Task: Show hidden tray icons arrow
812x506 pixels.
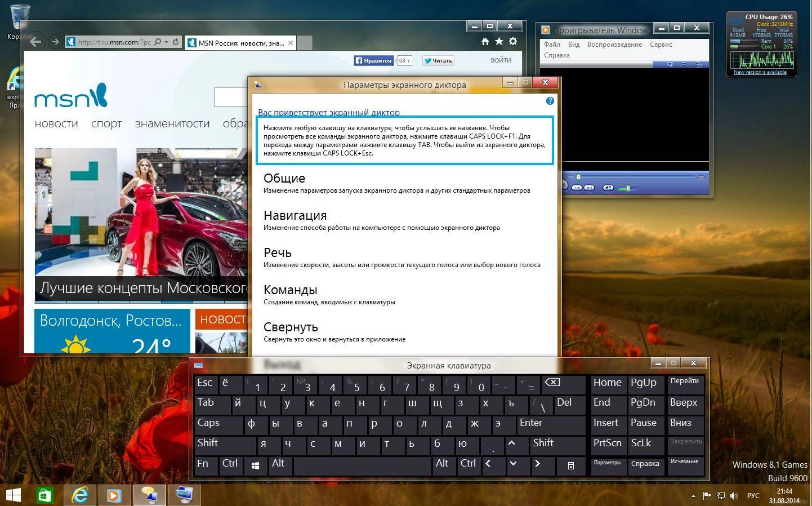Action: [693, 496]
